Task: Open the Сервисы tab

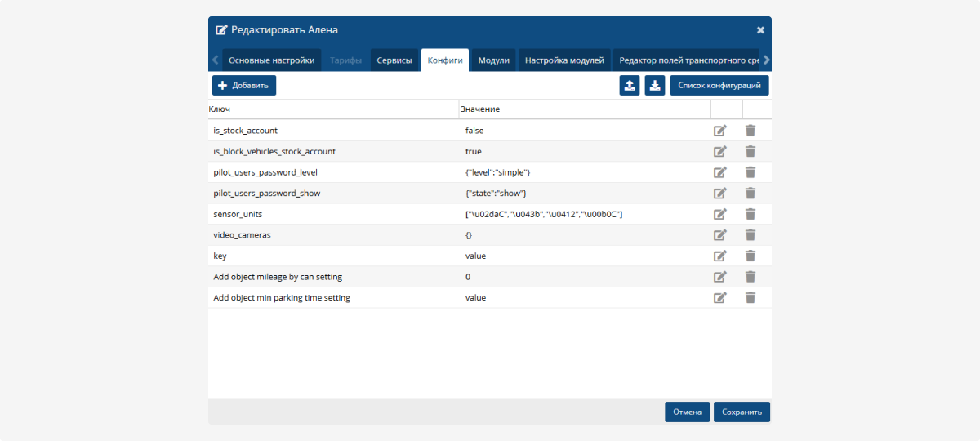Action: [x=394, y=60]
